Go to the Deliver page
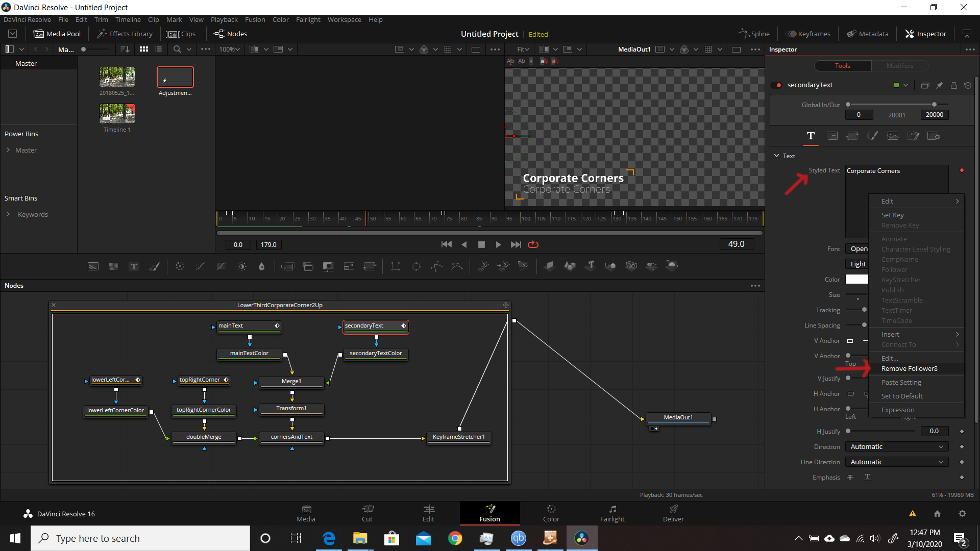The width and height of the screenshot is (980, 551). click(x=673, y=513)
